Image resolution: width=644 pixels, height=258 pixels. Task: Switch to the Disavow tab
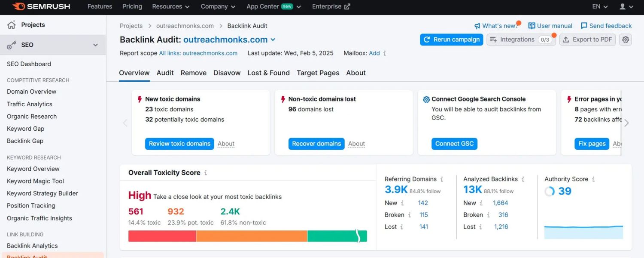[x=227, y=73]
